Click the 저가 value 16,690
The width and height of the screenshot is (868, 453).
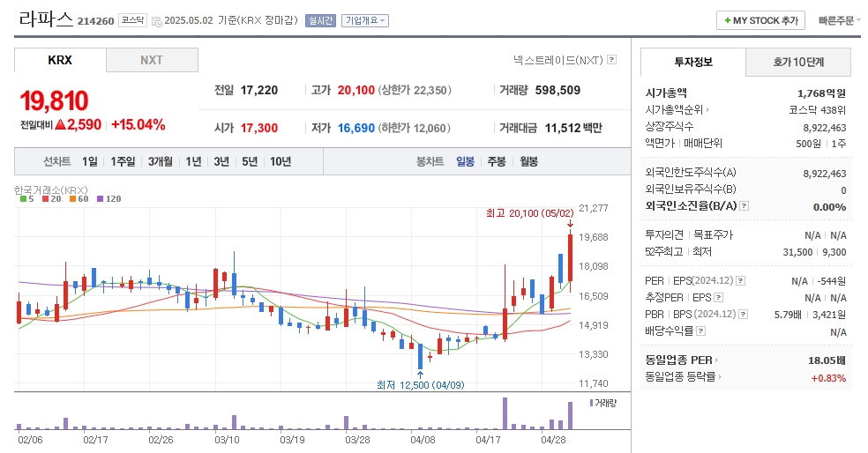(356, 129)
